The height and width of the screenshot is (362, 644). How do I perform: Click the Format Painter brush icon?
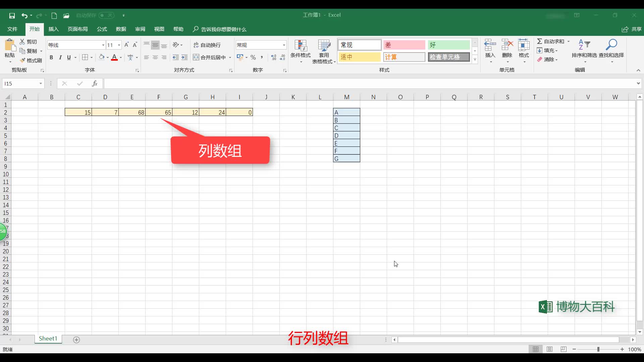point(23,60)
